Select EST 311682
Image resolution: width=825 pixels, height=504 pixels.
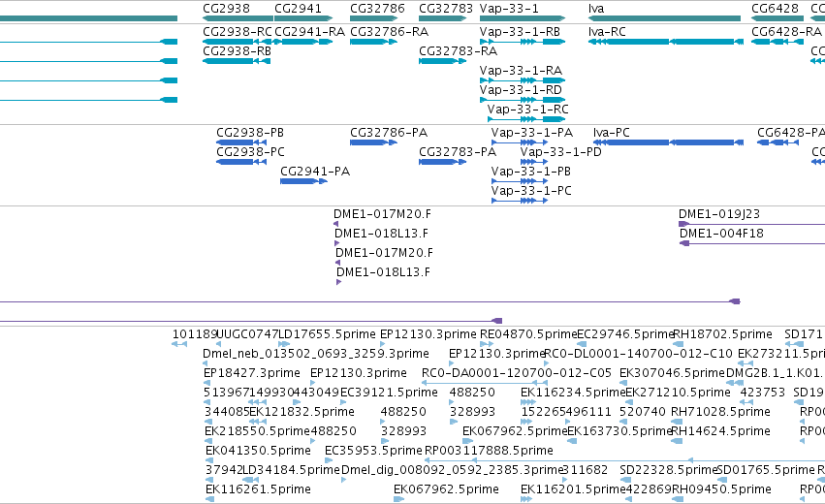point(586,470)
